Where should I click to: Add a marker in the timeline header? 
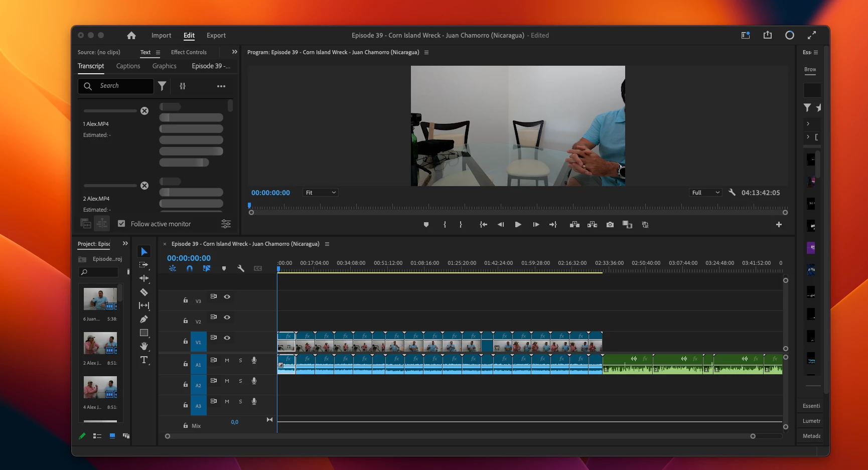coord(224,268)
